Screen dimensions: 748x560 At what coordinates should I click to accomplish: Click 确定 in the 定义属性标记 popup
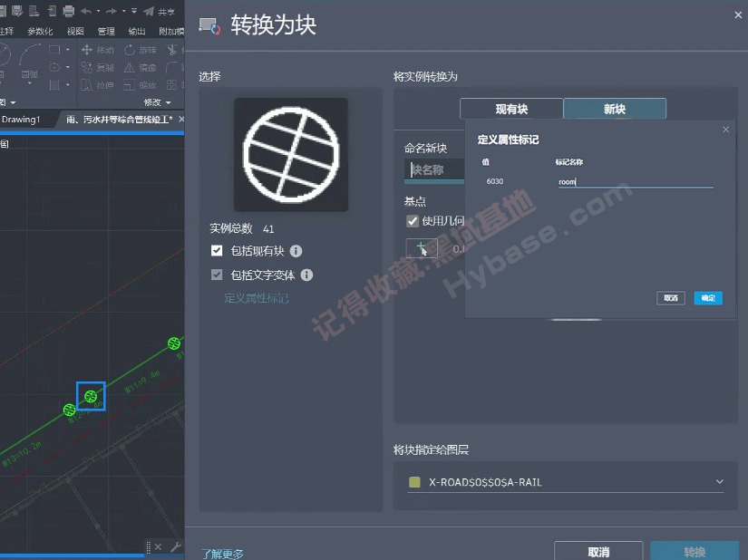(x=708, y=298)
